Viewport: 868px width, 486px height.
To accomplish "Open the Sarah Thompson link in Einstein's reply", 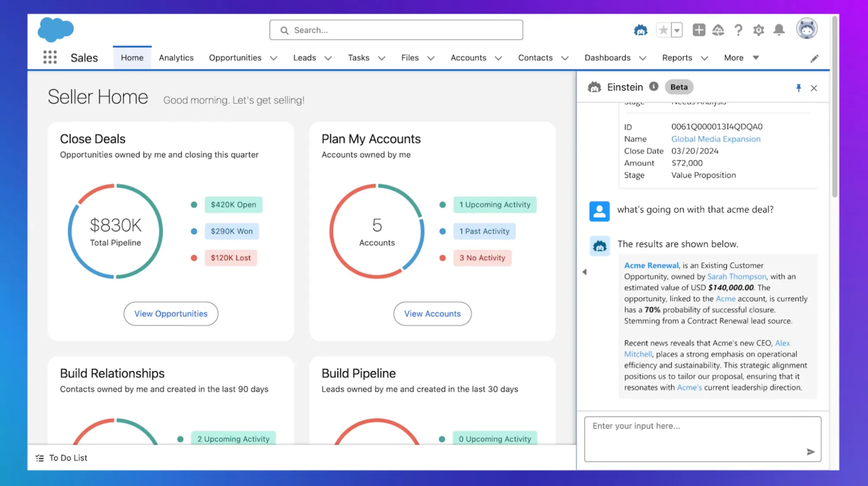I will [x=736, y=276].
